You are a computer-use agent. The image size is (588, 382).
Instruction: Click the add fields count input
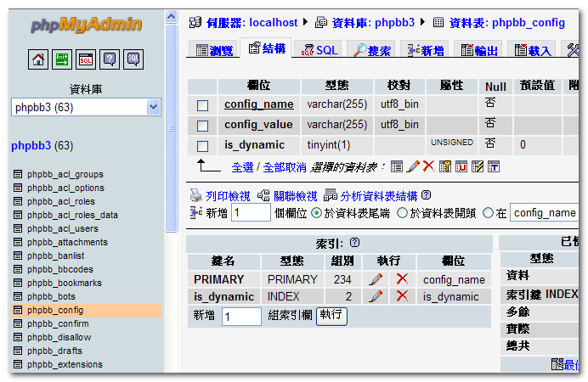click(x=251, y=213)
